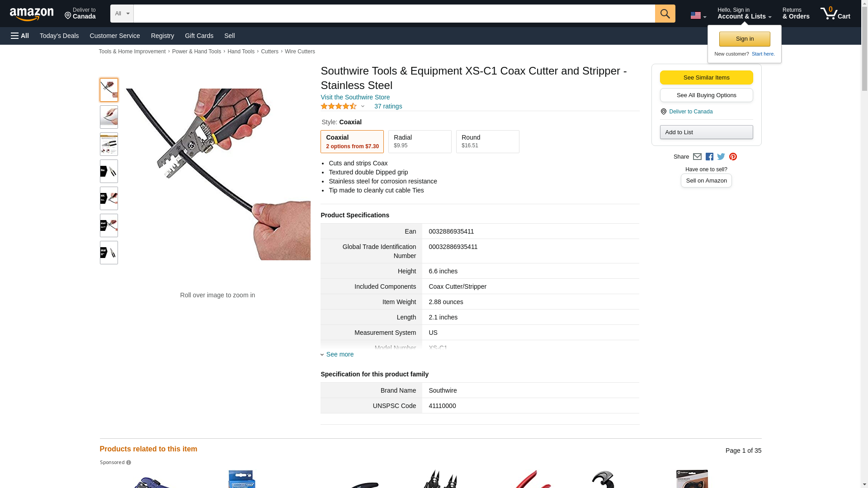The height and width of the screenshot is (488, 868).
Task: Select the third product image thumbnail
Action: 108,144
